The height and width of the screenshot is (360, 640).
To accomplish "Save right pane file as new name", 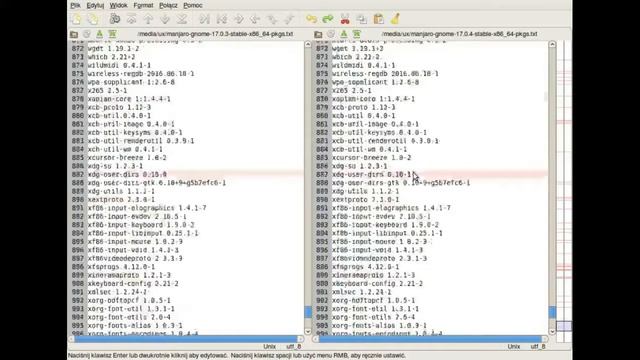I will (357, 34).
